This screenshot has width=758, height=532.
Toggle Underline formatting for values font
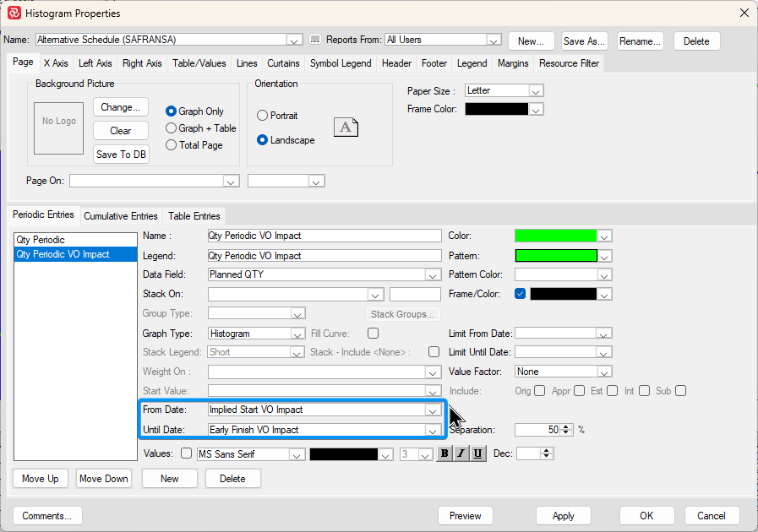click(478, 454)
